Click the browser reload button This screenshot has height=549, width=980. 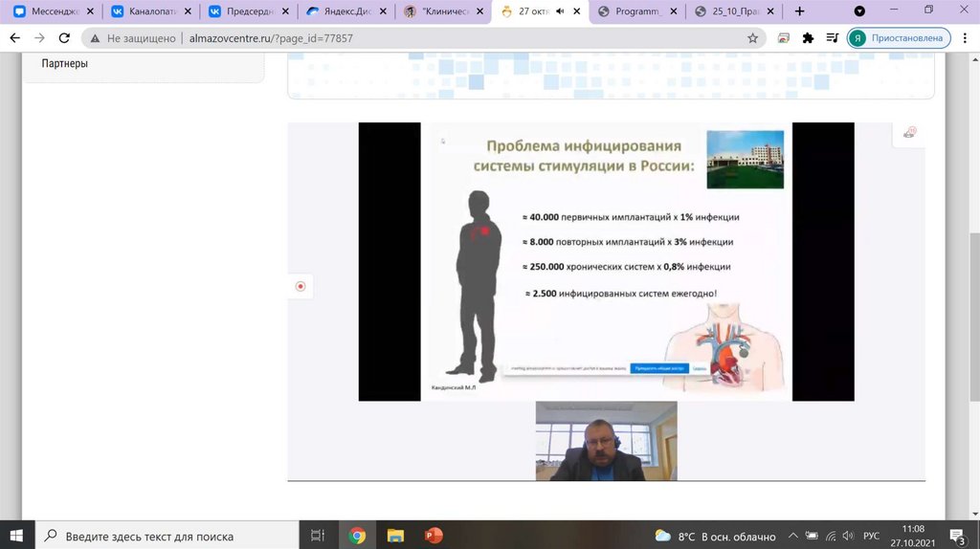(64, 38)
